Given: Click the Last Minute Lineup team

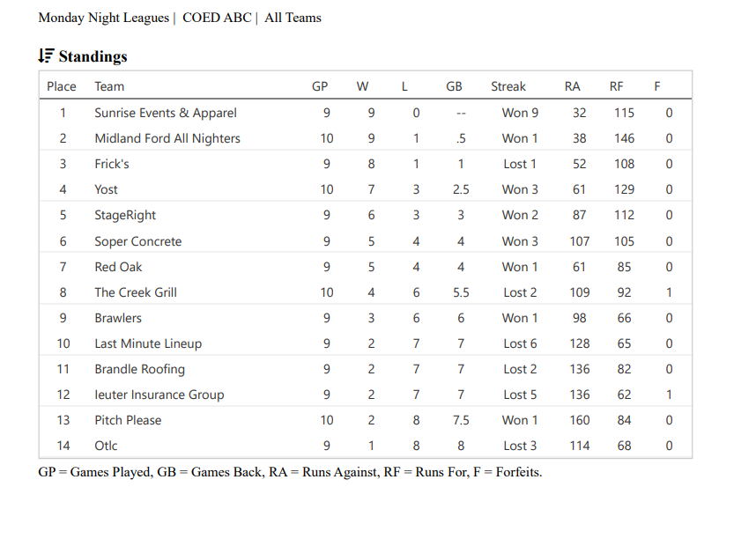Looking at the screenshot, I should (148, 343).
